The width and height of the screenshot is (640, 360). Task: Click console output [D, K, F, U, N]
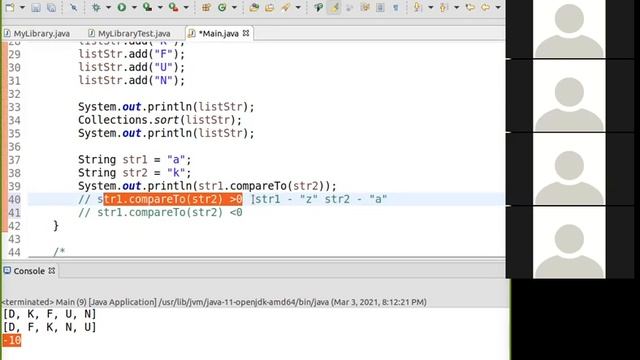49,314
